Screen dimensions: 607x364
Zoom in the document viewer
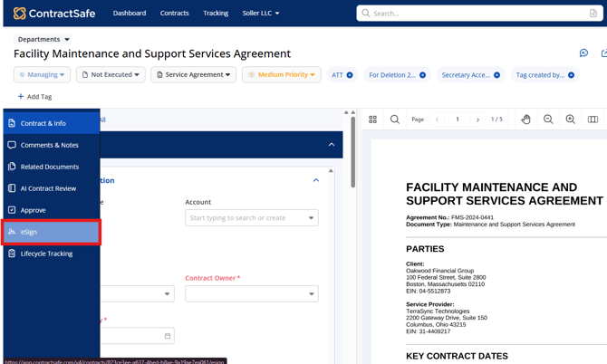pyautogui.click(x=570, y=120)
